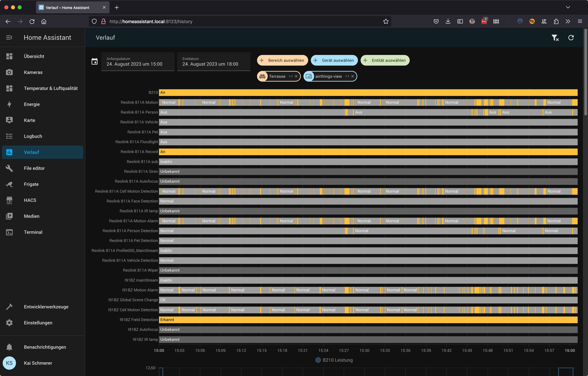Image resolution: width=588 pixels, height=376 pixels.
Task: Collapse the Home Assistant sidebar menu icon
Action: point(9,38)
